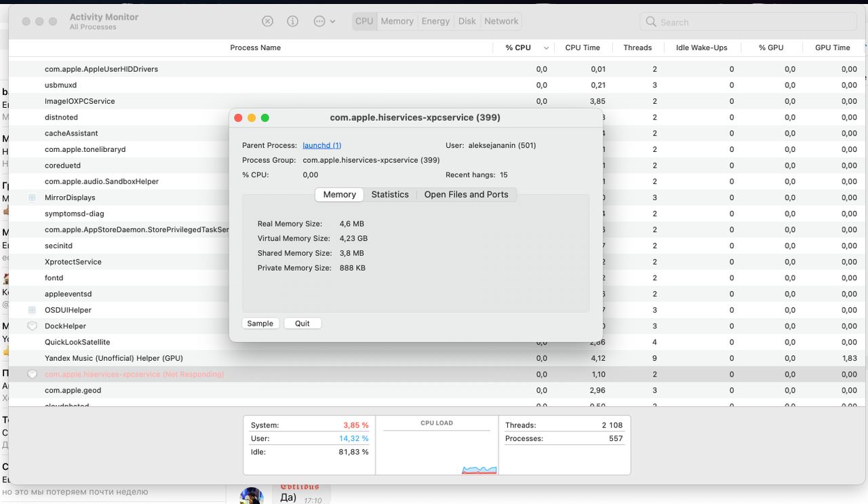Sort by Idle Wake-Ups column header
This screenshot has width=868, height=504.
tap(702, 47)
